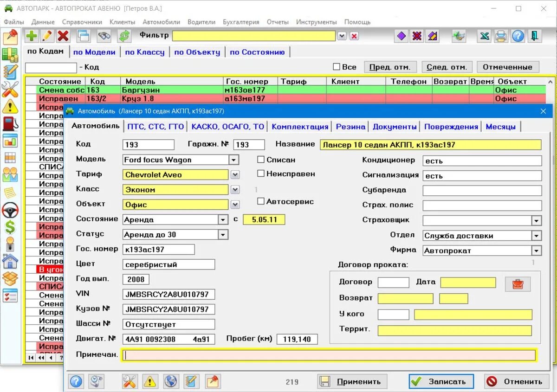Click the Отмеченные button
557x392 pixels.
(x=508, y=67)
